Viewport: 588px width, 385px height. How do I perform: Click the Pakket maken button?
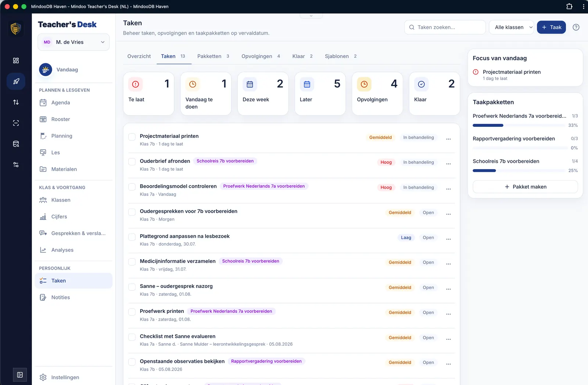525,187
